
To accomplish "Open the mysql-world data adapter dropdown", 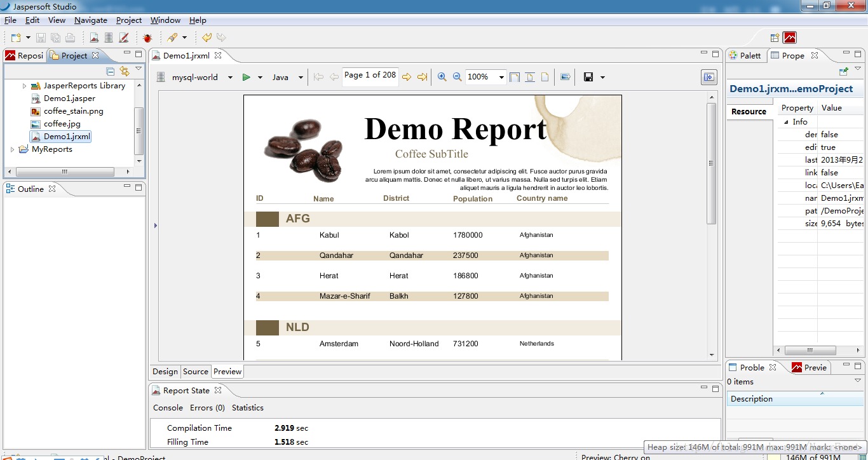I will tap(230, 76).
